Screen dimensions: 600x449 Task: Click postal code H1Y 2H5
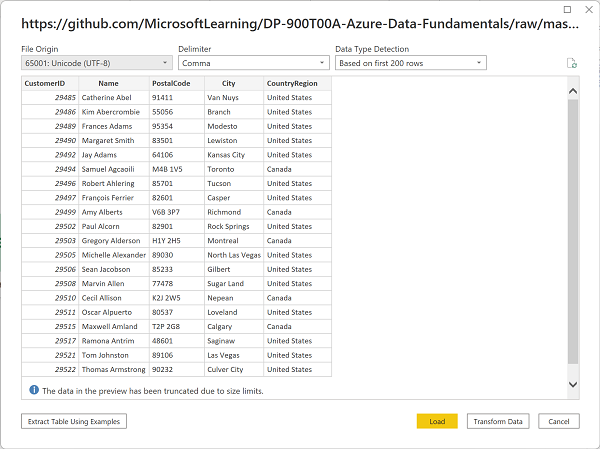(x=177, y=241)
